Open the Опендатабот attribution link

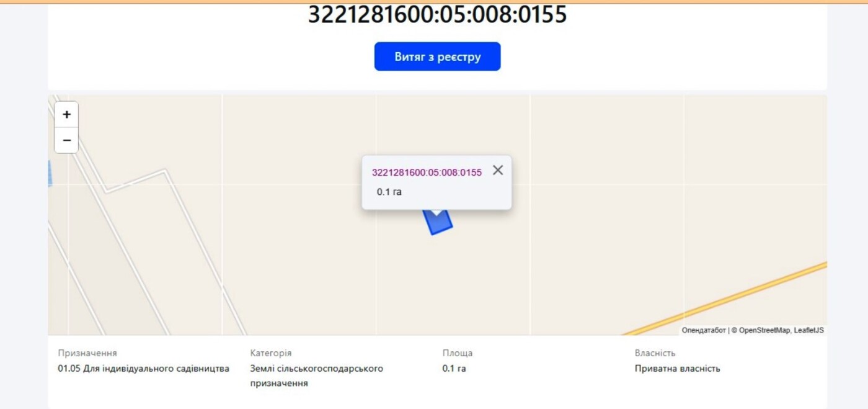click(704, 330)
